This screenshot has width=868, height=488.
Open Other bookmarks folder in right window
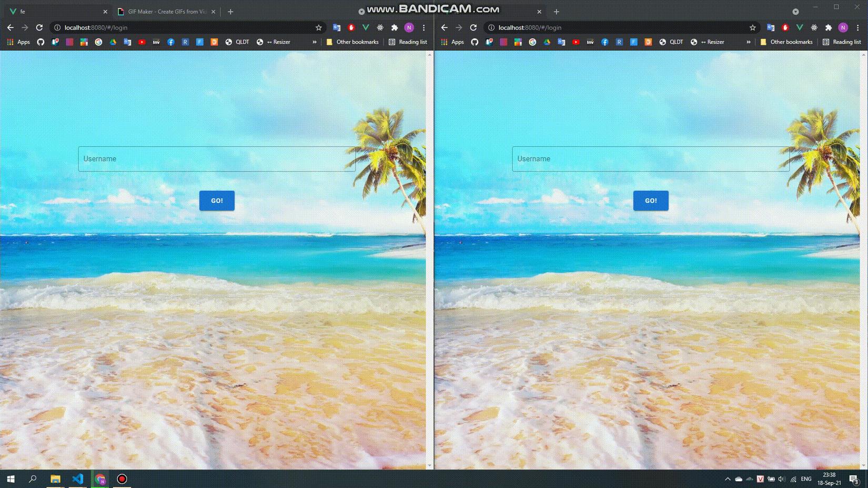click(786, 42)
